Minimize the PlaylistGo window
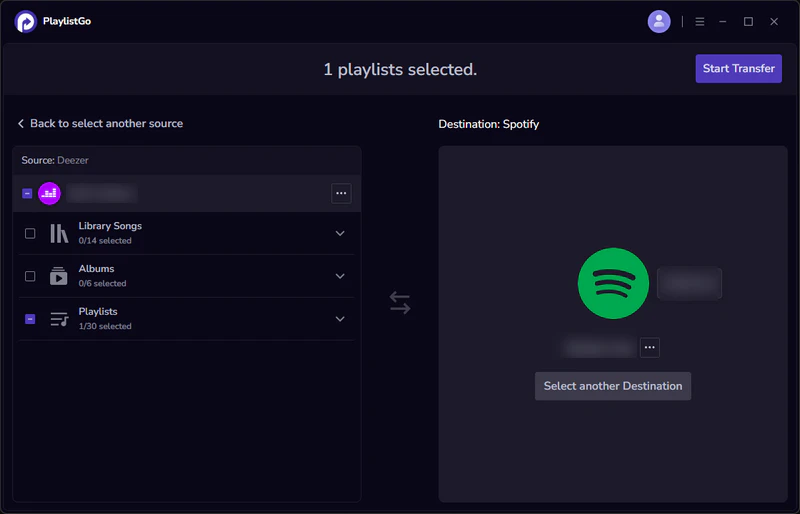Screen dimensions: 800x514 point(722,21)
